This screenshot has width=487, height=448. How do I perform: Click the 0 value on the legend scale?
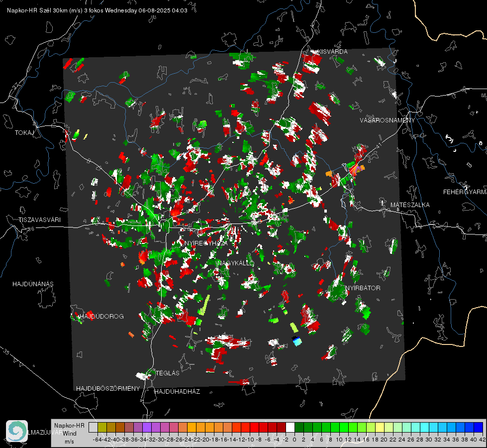tap(294, 440)
